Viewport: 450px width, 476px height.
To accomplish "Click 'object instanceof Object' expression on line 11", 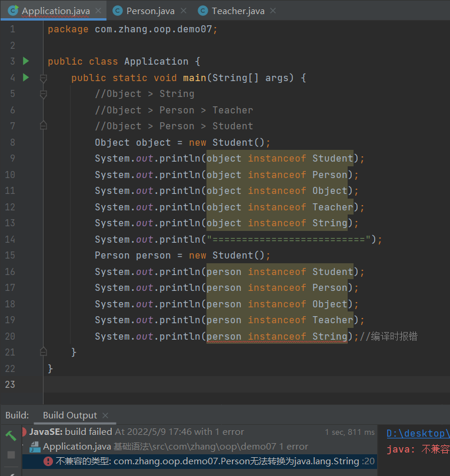I will [x=277, y=190].
